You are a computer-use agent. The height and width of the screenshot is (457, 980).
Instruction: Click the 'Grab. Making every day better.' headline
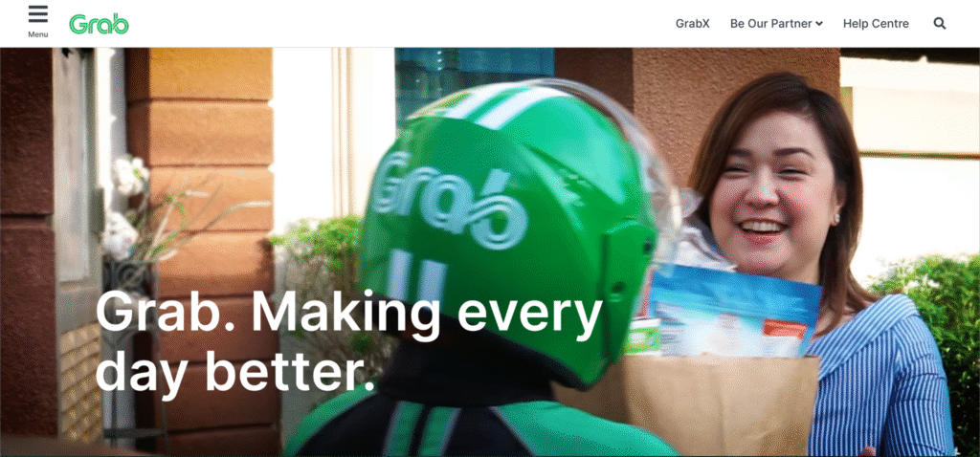pos(348,341)
